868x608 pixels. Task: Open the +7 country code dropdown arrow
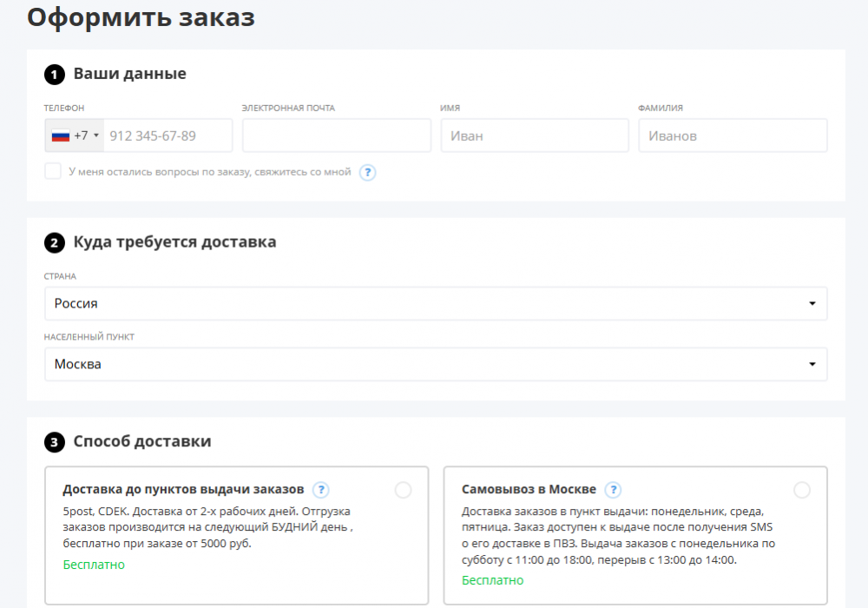tap(95, 136)
